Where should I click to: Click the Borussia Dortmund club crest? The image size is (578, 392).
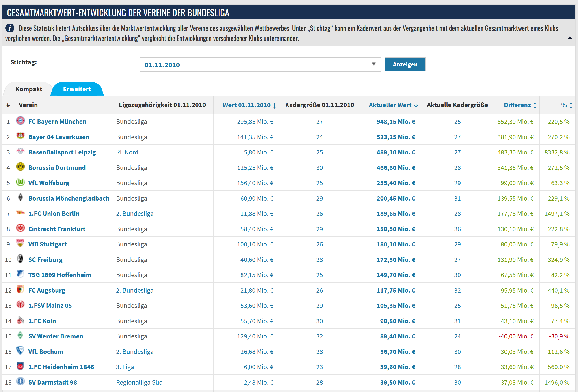click(20, 166)
